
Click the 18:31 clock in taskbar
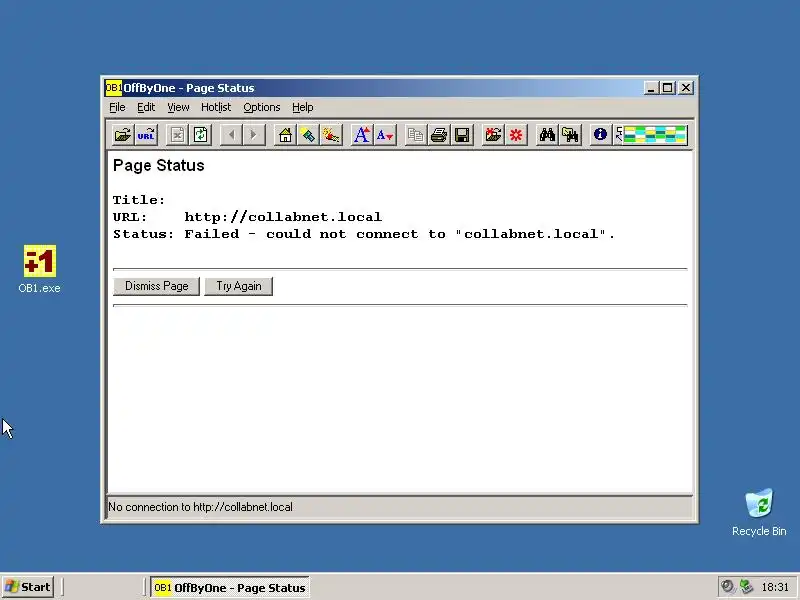(x=775, y=587)
